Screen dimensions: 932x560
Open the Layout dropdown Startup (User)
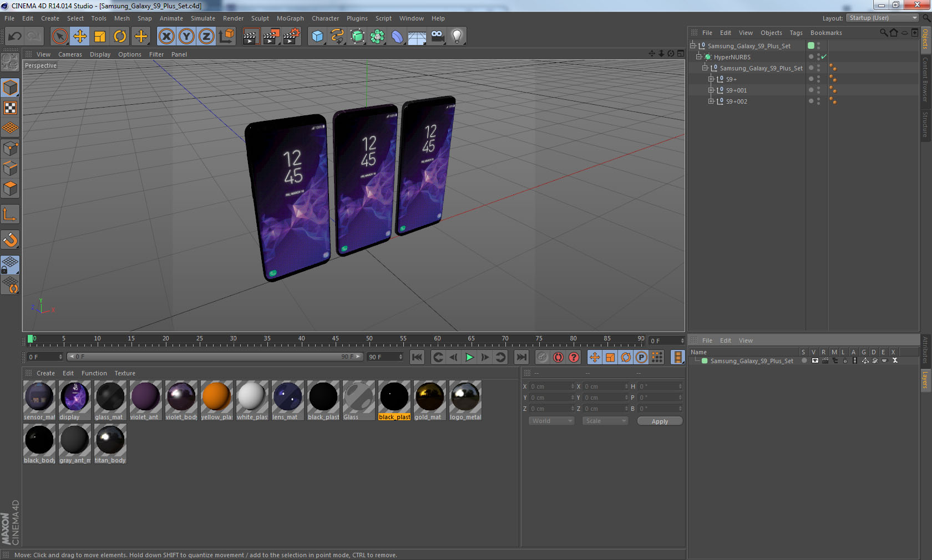click(883, 18)
